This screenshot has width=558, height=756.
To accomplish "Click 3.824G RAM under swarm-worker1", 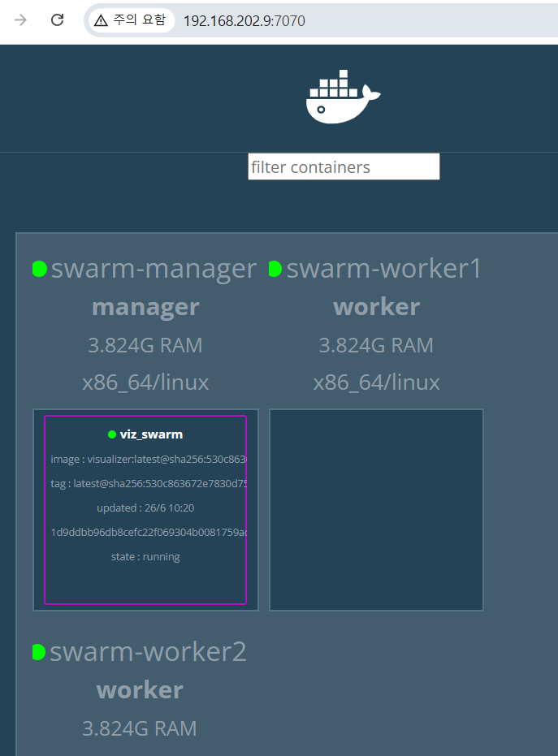I will coord(376,345).
